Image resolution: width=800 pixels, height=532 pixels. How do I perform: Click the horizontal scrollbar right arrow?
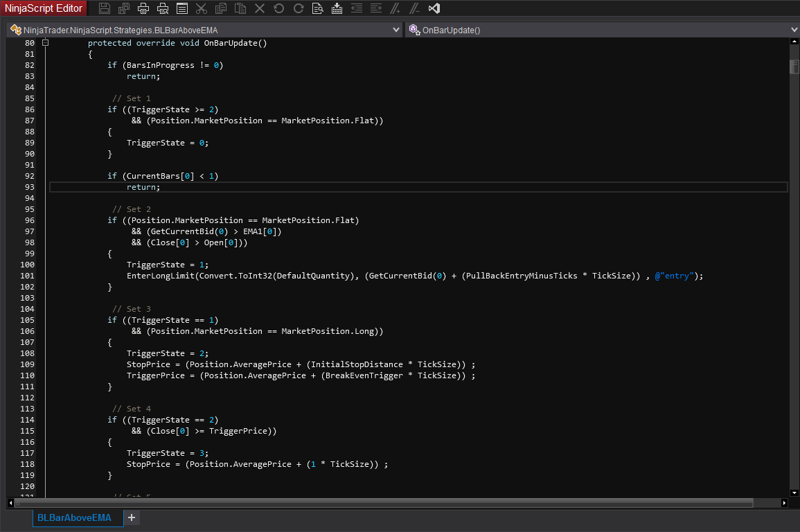(783, 503)
